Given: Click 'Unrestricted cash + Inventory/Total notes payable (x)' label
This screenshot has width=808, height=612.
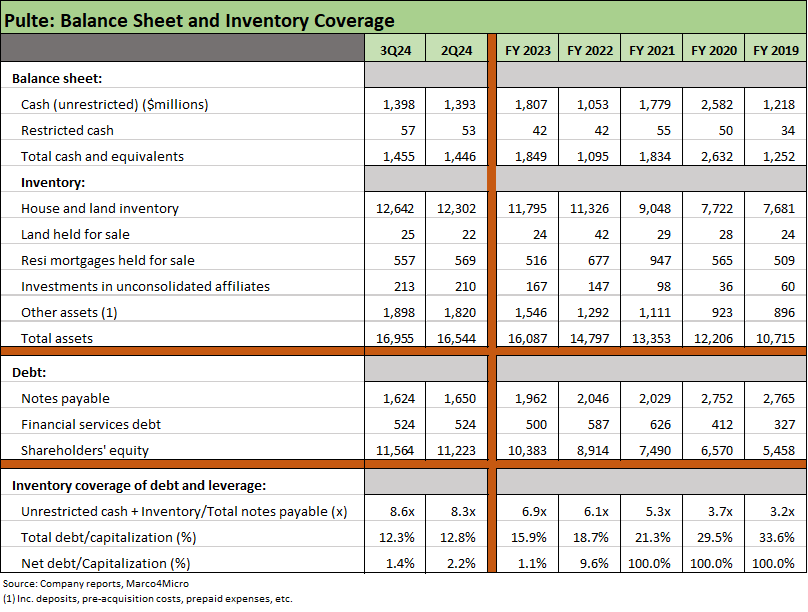Looking at the screenshot, I should 184,512.
